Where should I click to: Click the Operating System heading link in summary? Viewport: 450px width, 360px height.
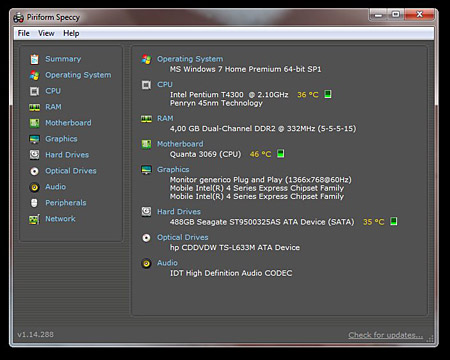pos(190,59)
